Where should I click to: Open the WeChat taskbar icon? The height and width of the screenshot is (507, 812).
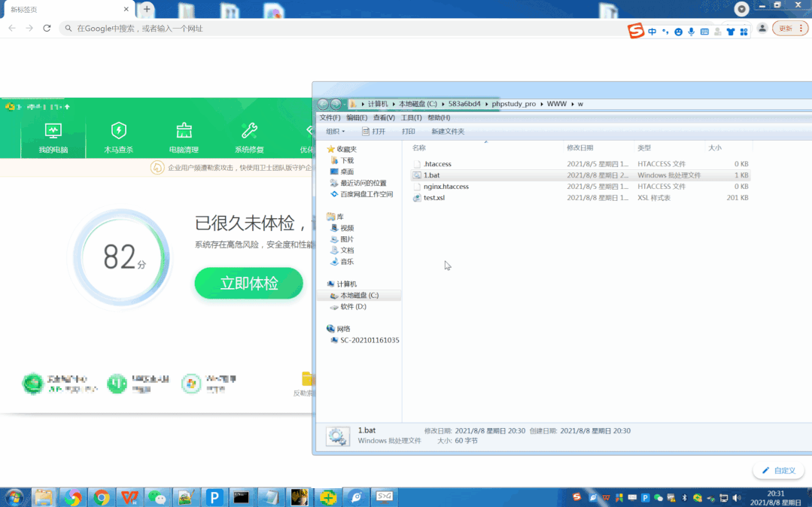pyautogui.click(x=157, y=497)
